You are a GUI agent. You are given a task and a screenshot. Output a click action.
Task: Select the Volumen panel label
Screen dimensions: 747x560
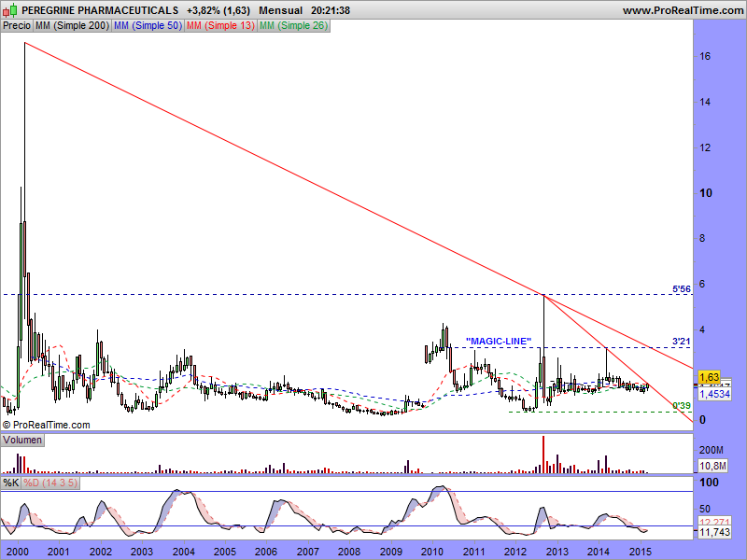[x=22, y=440]
